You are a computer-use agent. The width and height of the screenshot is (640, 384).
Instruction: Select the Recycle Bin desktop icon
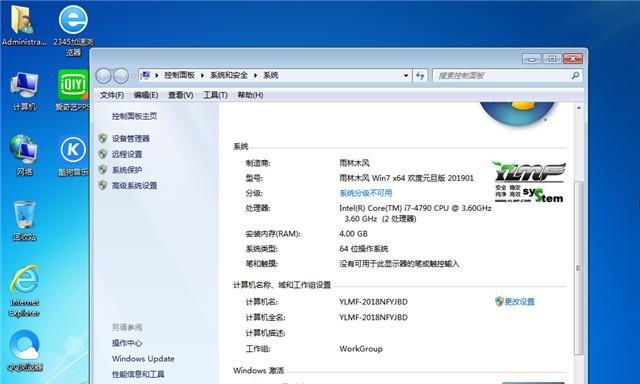pyautogui.click(x=24, y=220)
